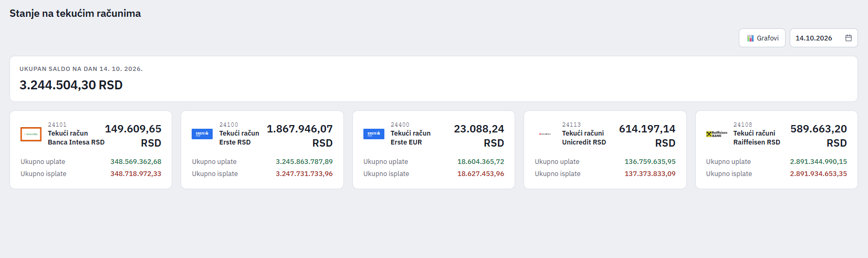Screen dimensions: 868x258
Task: Click Ukupno isplate label in Unicredit card
Action: point(558,174)
